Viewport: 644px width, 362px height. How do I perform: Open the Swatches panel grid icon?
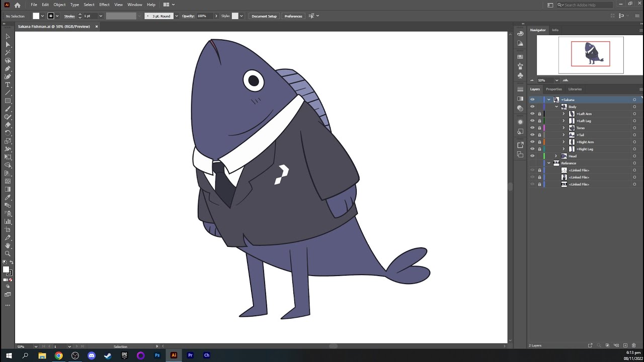tap(520, 57)
